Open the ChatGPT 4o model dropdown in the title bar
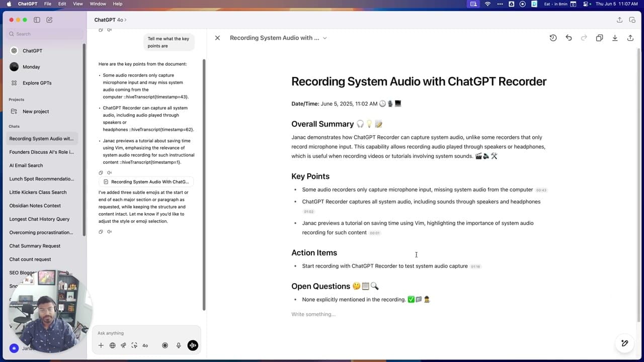Viewport: 644px width, 362px height. coord(110,20)
